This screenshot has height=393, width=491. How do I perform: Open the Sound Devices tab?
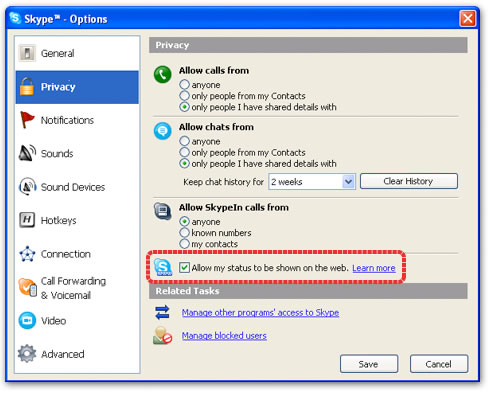click(x=77, y=187)
